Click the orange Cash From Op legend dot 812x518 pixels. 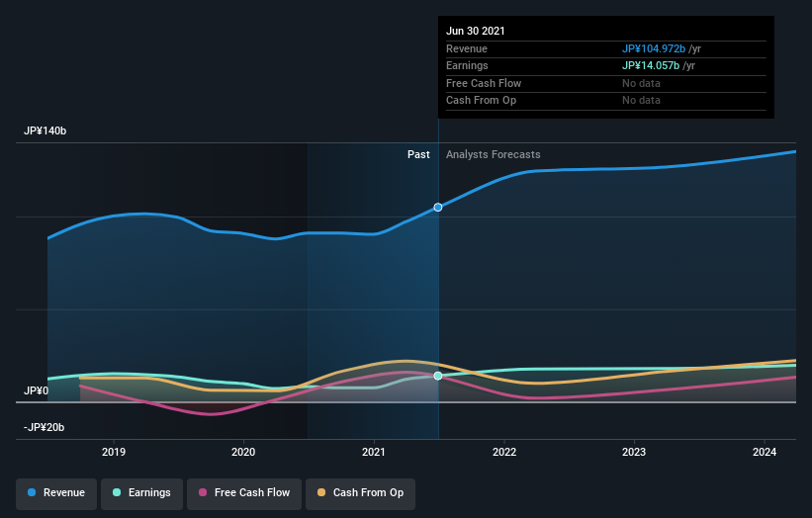coord(321,492)
